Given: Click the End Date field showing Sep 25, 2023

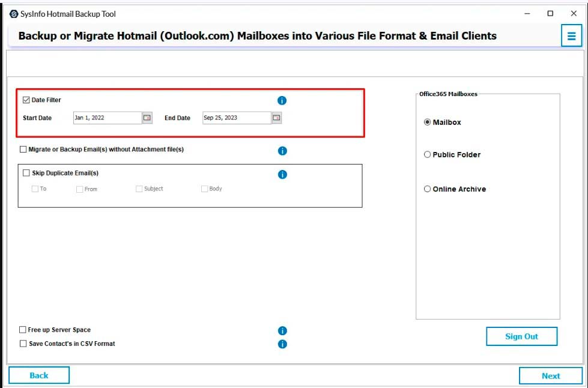Looking at the screenshot, I should pyautogui.click(x=237, y=118).
